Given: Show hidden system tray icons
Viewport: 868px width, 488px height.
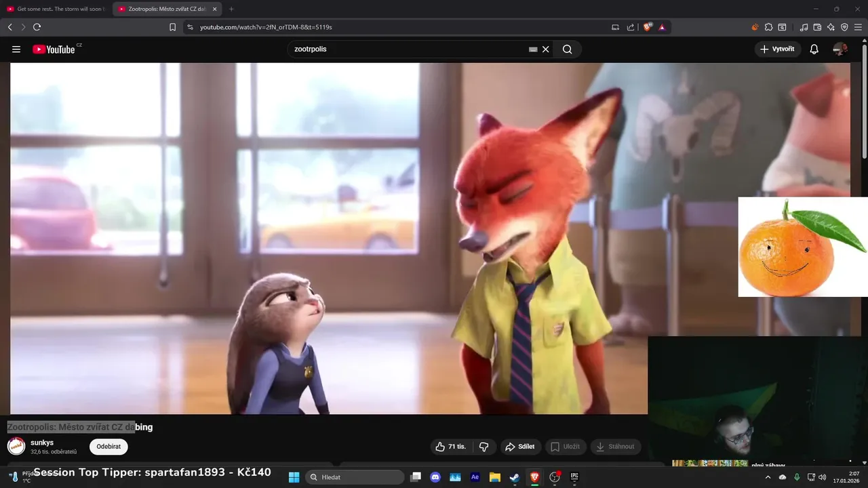Looking at the screenshot, I should pos(768,477).
